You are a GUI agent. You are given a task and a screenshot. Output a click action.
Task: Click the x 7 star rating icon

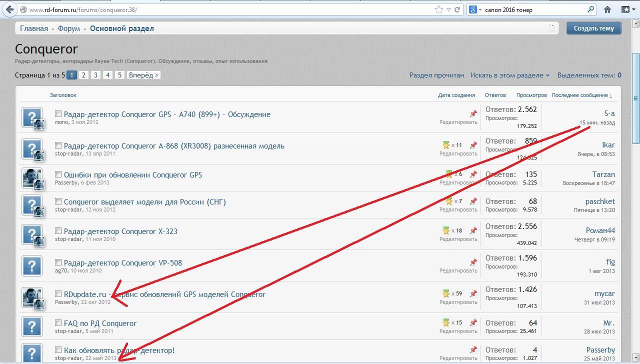448,201
